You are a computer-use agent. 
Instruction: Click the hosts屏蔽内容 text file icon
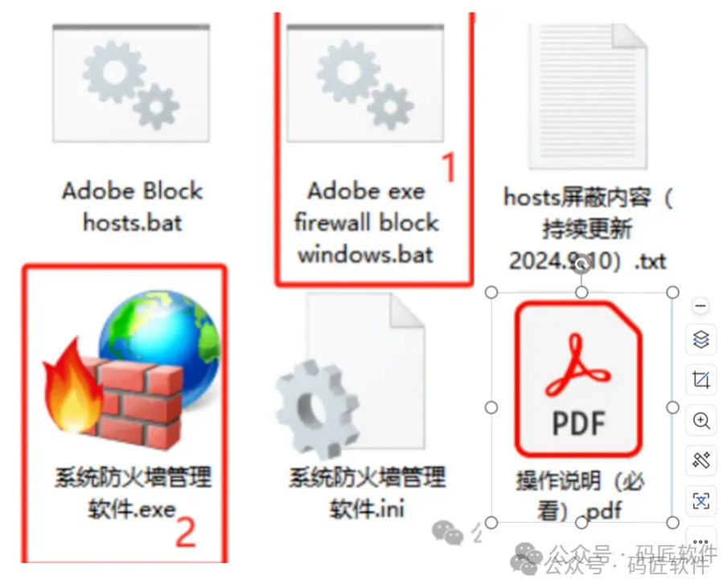[588, 96]
